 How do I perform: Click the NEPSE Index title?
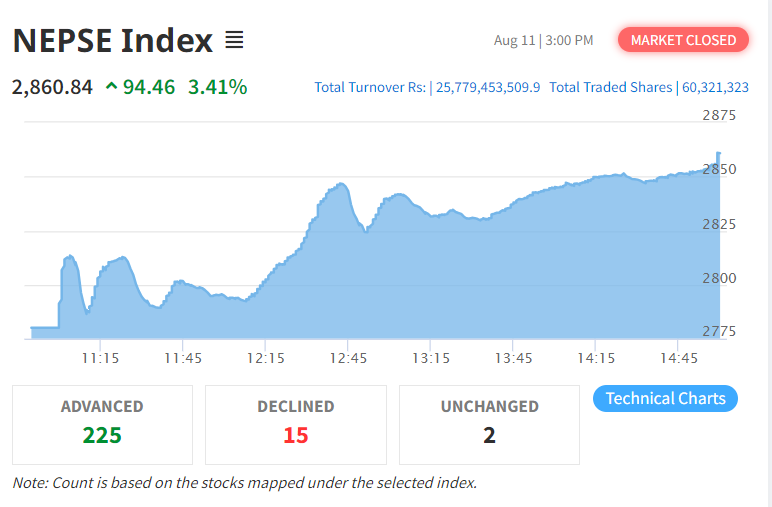tap(112, 41)
